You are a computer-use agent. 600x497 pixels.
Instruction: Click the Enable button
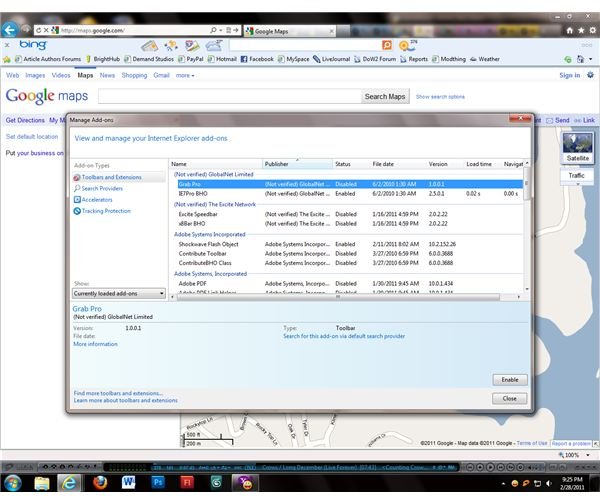coord(510,380)
